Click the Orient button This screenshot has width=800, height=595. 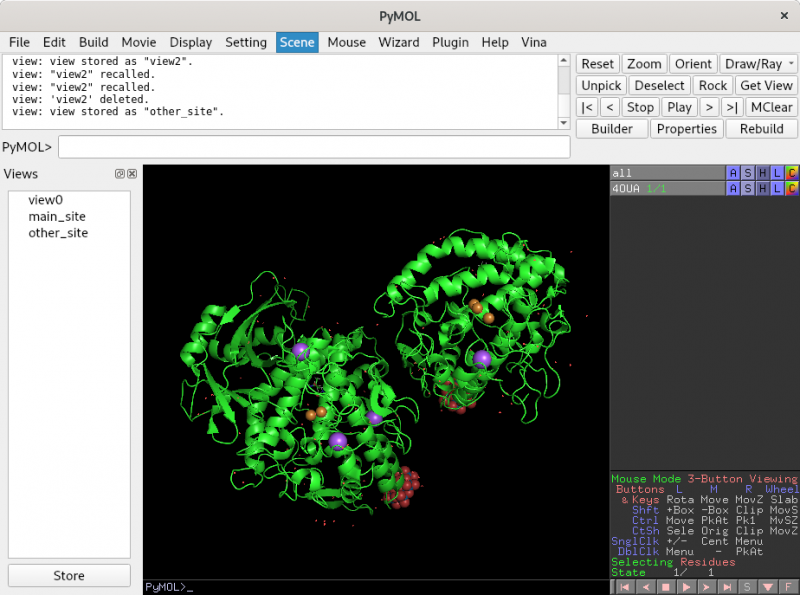pos(692,64)
